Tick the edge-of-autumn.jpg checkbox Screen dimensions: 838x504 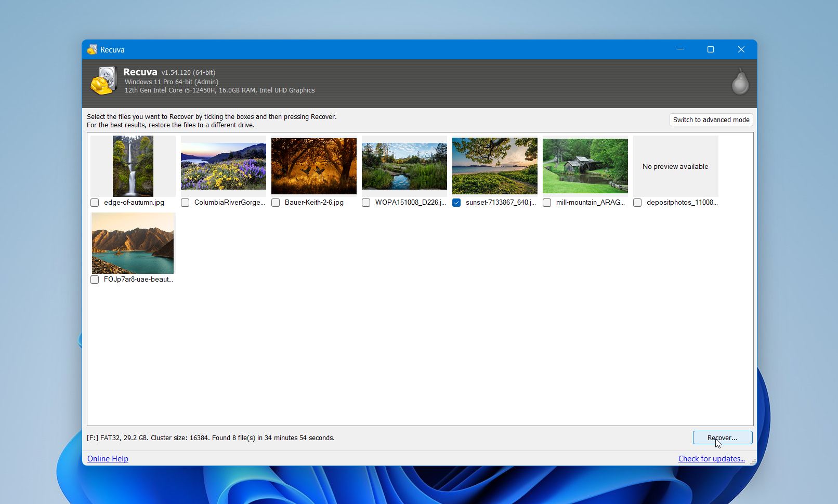pyautogui.click(x=95, y=203)
